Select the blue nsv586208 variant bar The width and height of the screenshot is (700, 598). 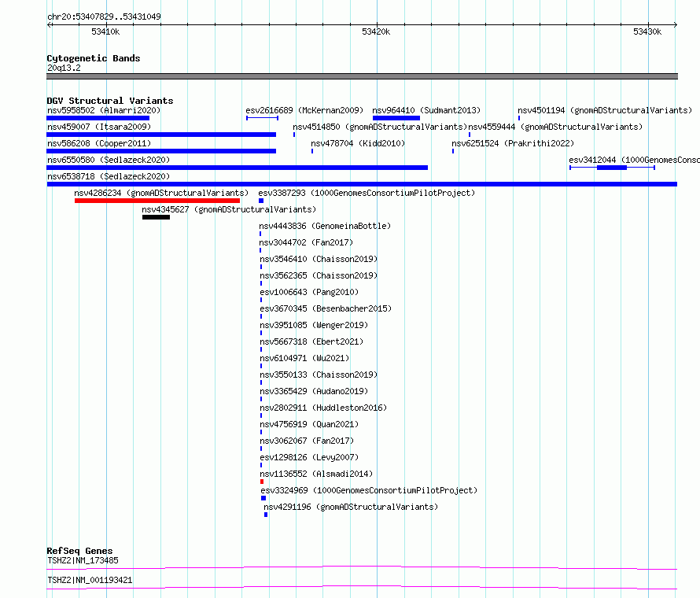[161, 151]
